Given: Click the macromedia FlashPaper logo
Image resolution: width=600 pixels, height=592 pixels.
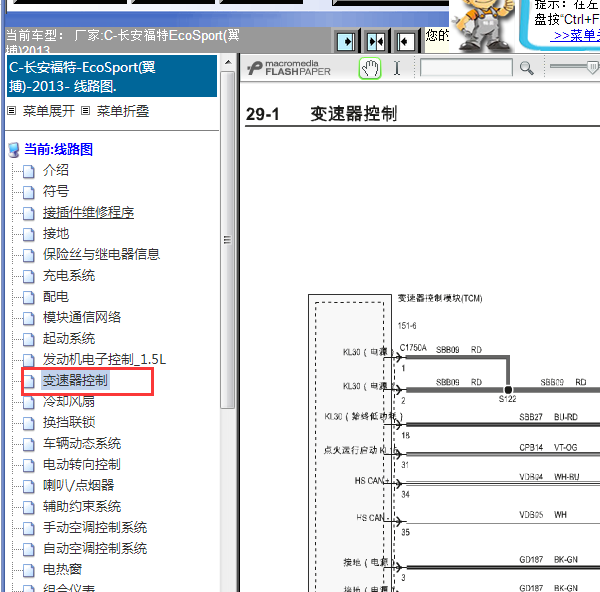Looking at the screenshot, I should (289, 68).
